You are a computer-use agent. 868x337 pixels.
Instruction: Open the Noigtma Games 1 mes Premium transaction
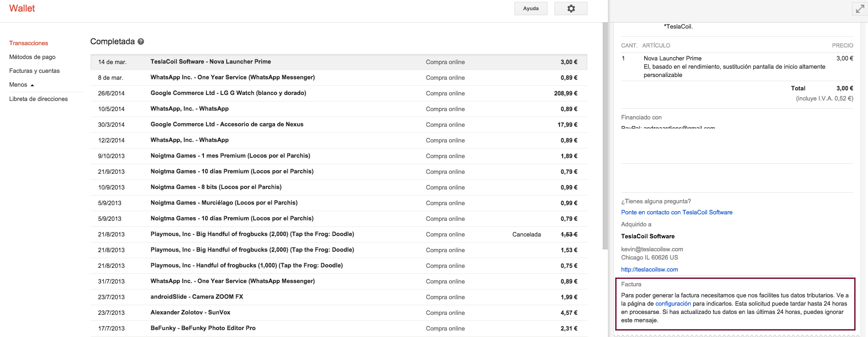(x=339, y=156)
